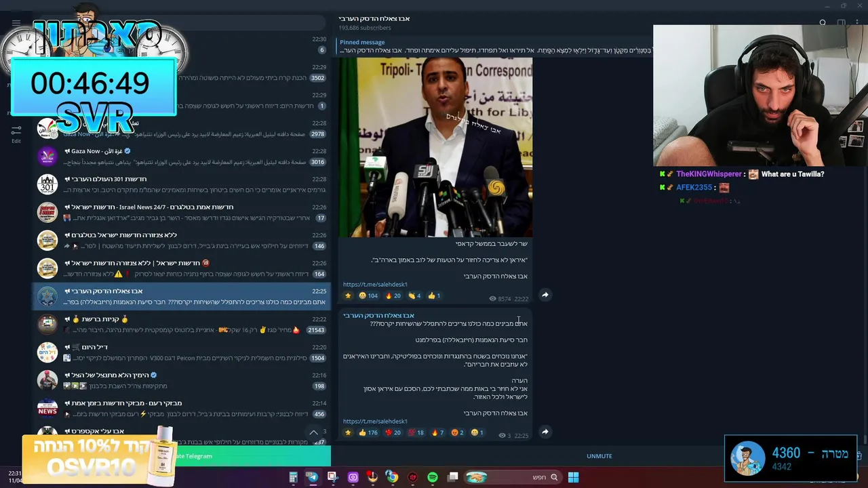Click the UNMUTE button
Image resolution: width=868 pixels, height=488 pixels.
(x=599, y=456)
